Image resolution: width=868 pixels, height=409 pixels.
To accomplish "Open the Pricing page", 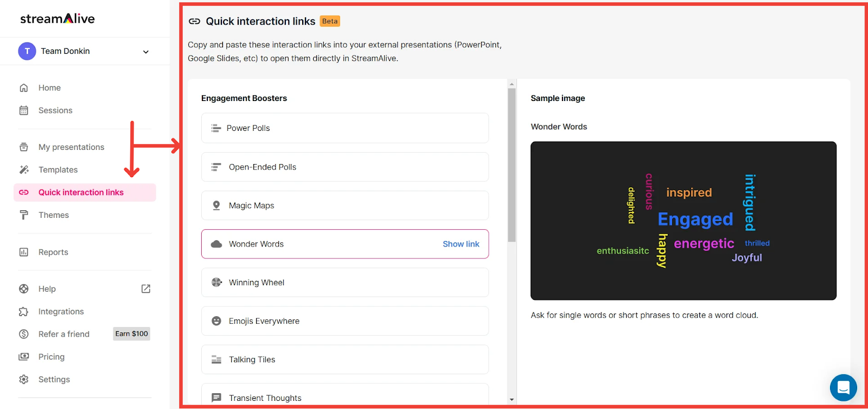I will (52, 357).
